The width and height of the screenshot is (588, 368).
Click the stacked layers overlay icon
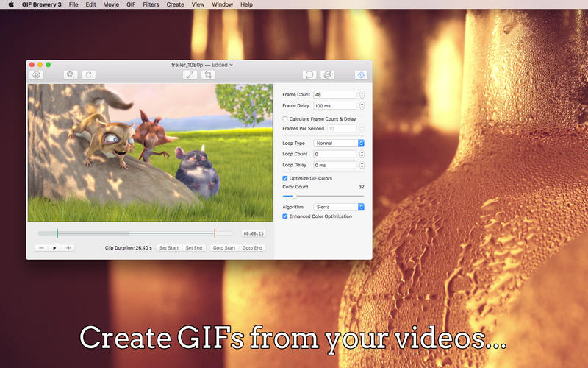click(327, 75)
